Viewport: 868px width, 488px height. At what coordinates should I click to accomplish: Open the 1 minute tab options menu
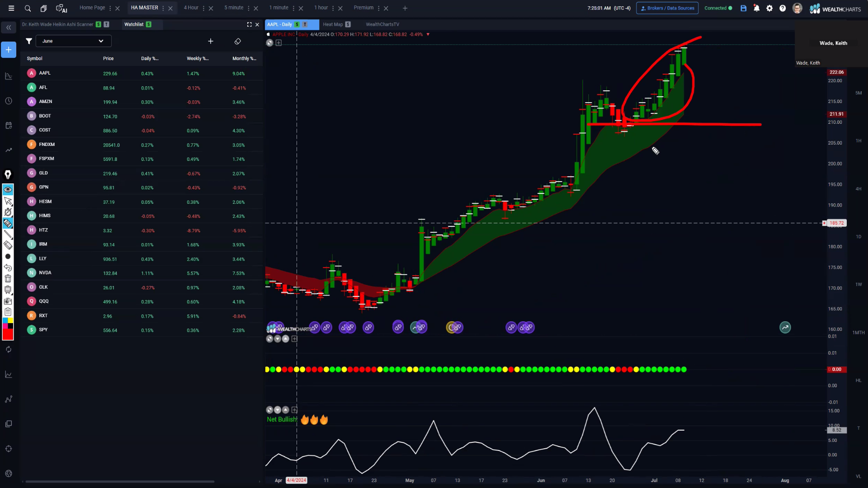tap(293, 8)
